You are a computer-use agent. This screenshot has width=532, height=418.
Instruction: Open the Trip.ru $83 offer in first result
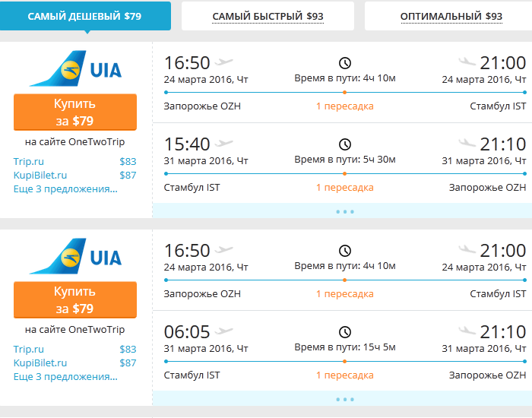click(x=29, y=161)
